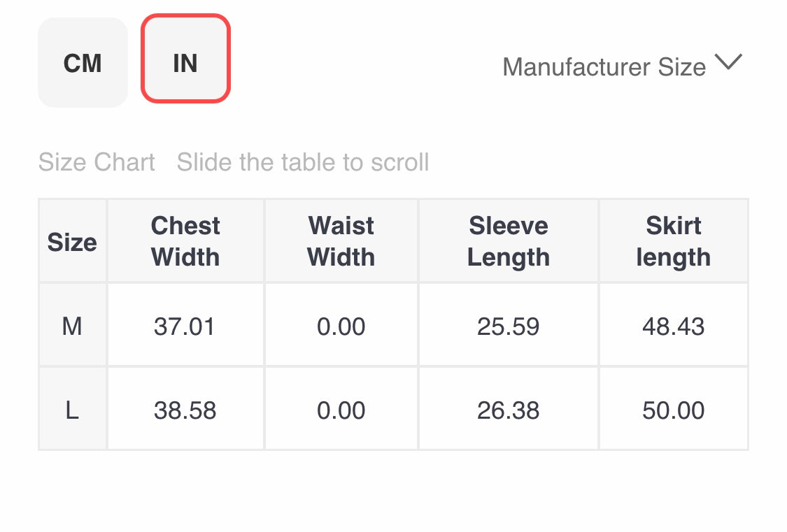Click the Size Chart label
The height and width of the screenshot is (532, 787).
97,162
